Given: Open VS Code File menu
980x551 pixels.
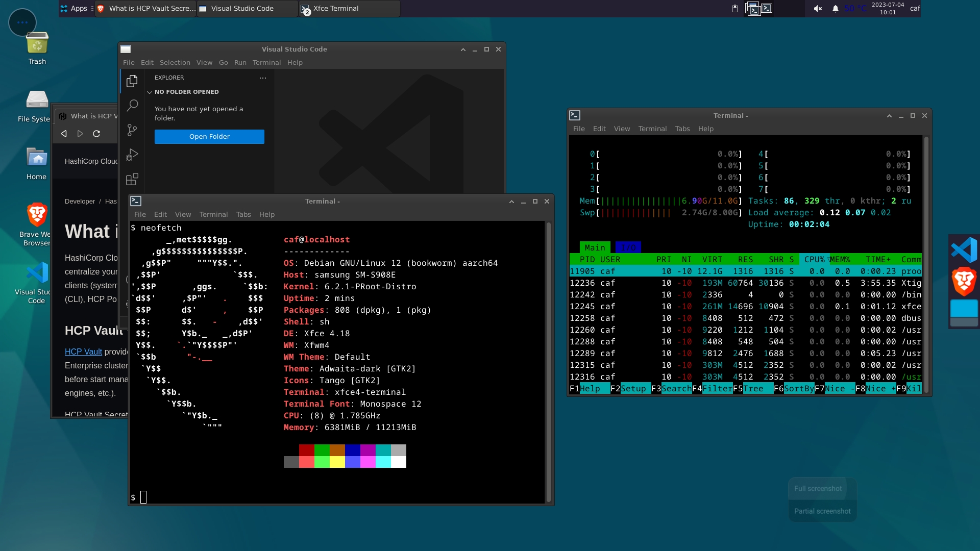Looking at the screenshot, I should [x=129, y=63].
